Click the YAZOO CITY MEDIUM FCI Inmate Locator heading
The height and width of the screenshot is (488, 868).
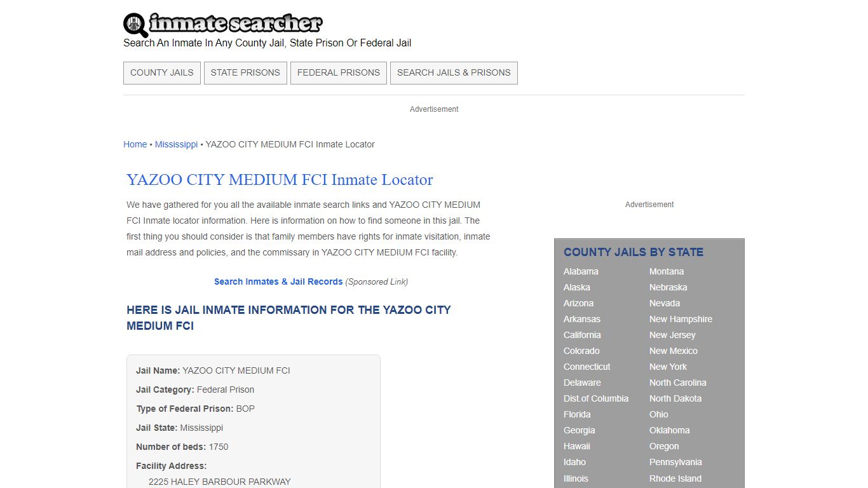coord(280,180)
